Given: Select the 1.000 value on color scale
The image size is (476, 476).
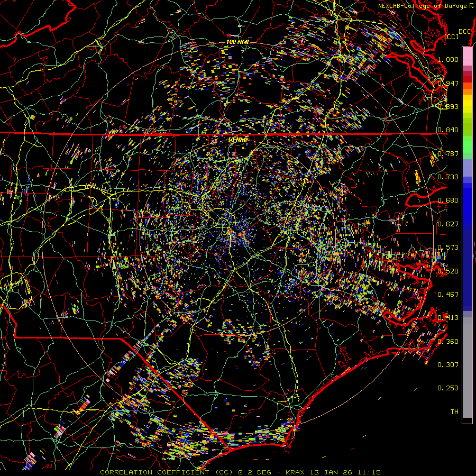Looking at the screenshot, I should pyautogui.click(x=448, y=59).
